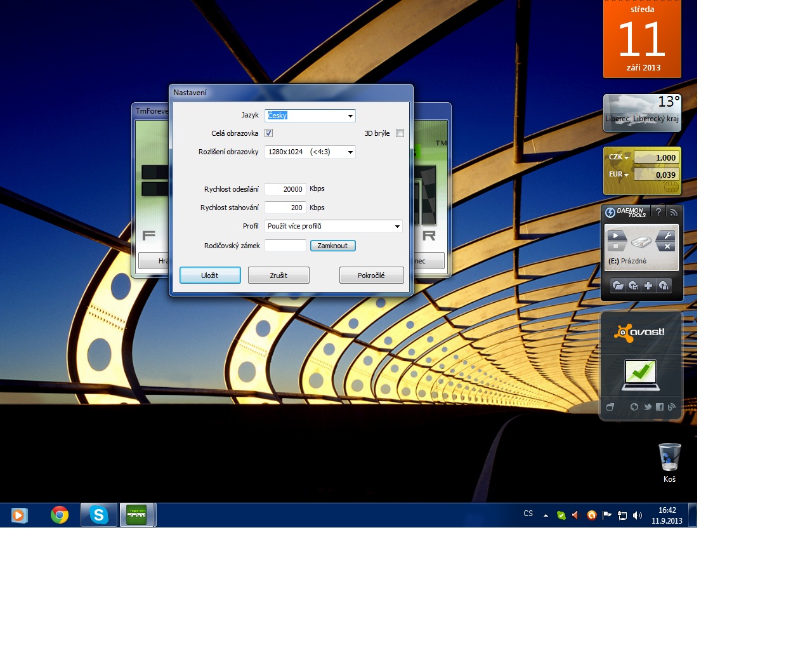812x650 pixels.
Task: Click the Pokročilé button
Action: coord(371,275)
